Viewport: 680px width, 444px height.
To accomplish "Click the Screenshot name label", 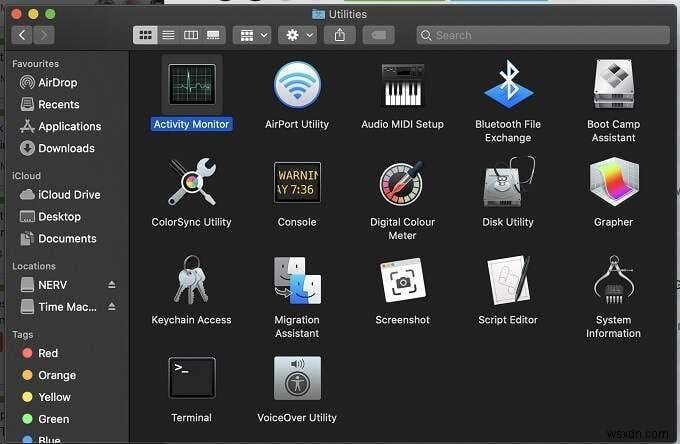I will (x=402, y=320).
